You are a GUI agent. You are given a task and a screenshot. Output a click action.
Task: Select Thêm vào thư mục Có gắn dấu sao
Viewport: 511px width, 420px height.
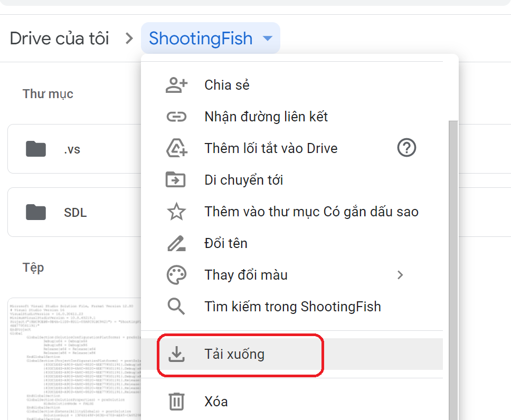point(292,212)
